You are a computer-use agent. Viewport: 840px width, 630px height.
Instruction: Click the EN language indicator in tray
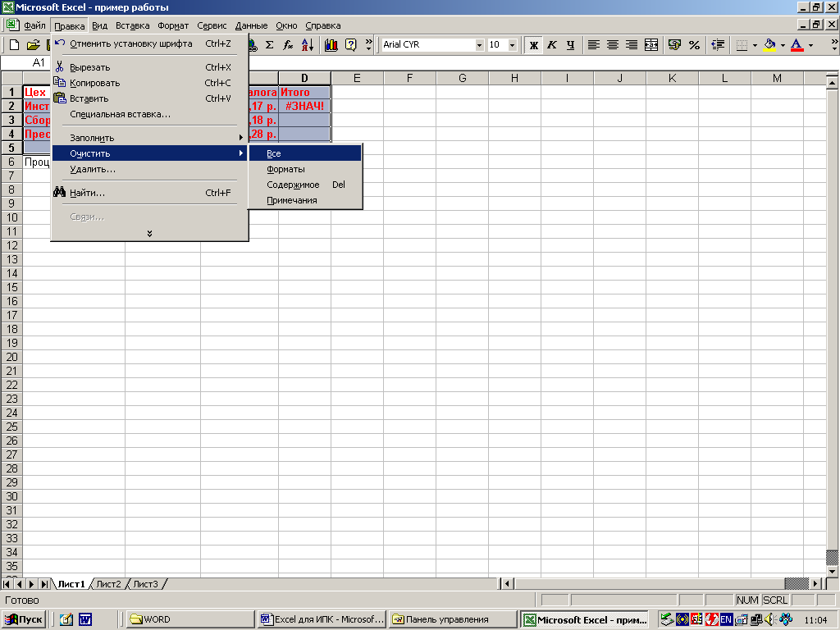[726, 619]
